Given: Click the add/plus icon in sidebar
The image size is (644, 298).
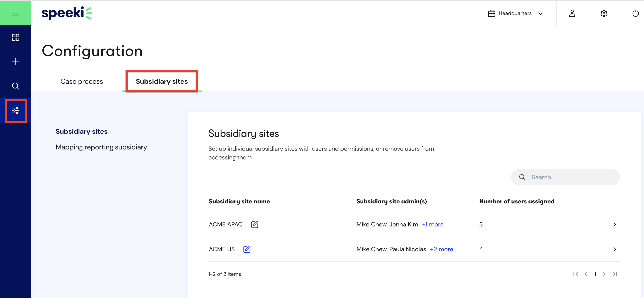Looking at the screenshot, I should 16,62.
